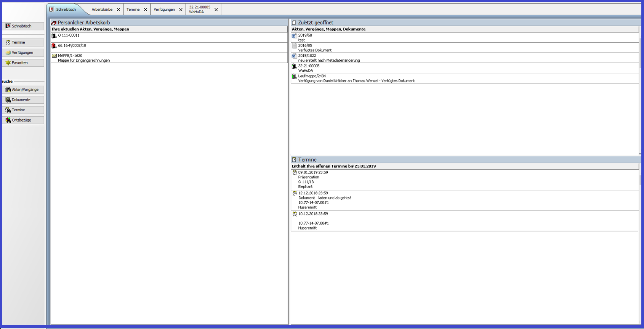This screenshot has width=644, height=329.
Task: Switch to the 32.21-00005 WaHuDA tab
Action: pyautogui.click(x=200, y=10)
